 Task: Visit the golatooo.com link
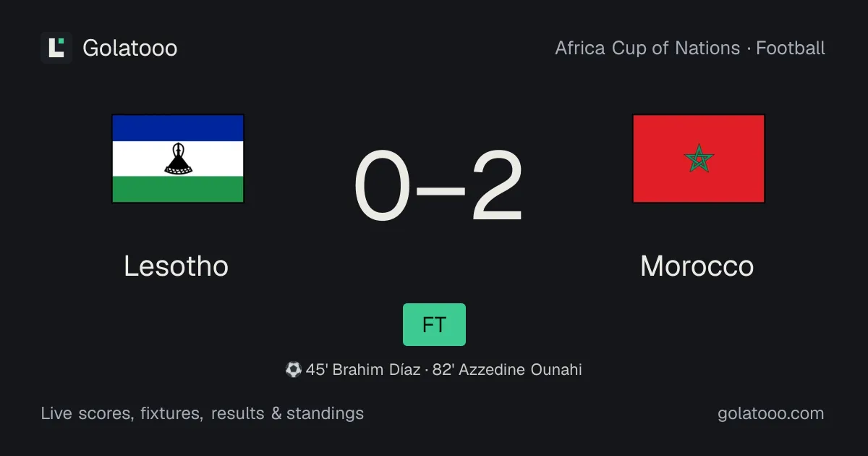[771, 413]
